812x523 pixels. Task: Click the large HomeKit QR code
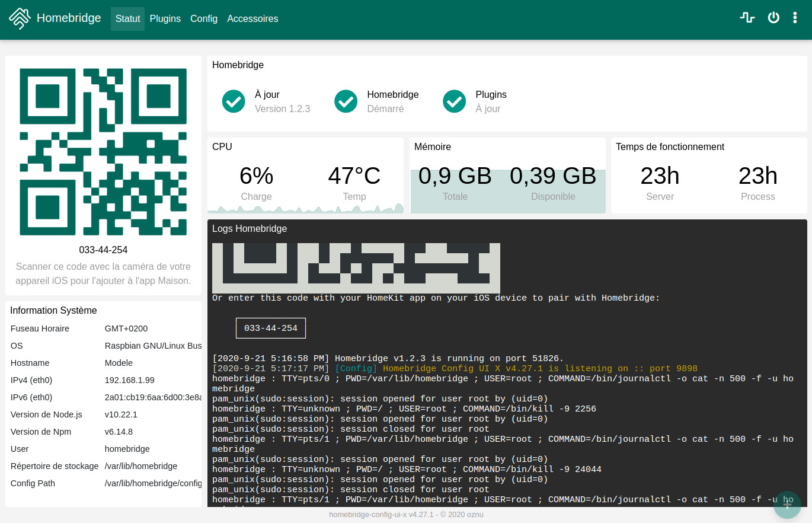pyautogui.click(x=103, y=152)
